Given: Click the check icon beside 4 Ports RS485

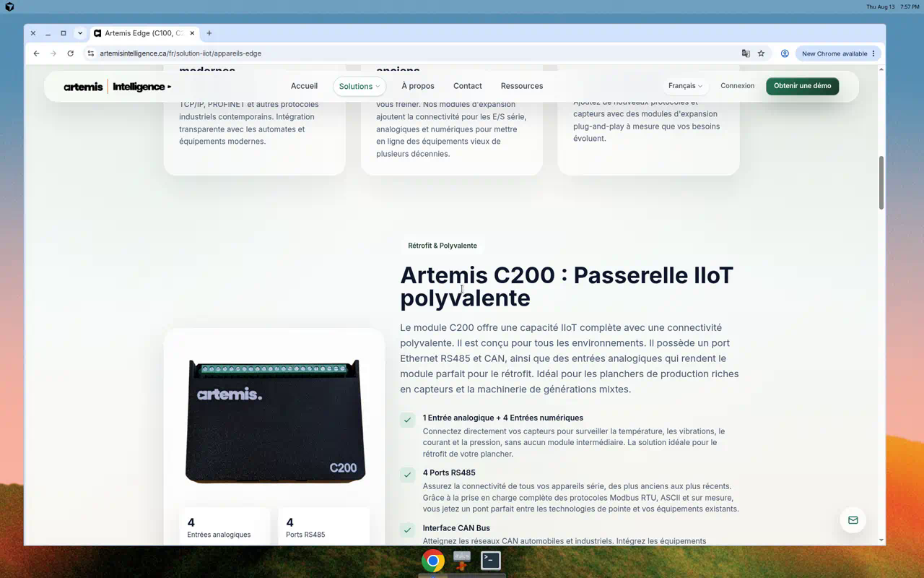Looking at the screenshot, I should click(x=408, y=475).
